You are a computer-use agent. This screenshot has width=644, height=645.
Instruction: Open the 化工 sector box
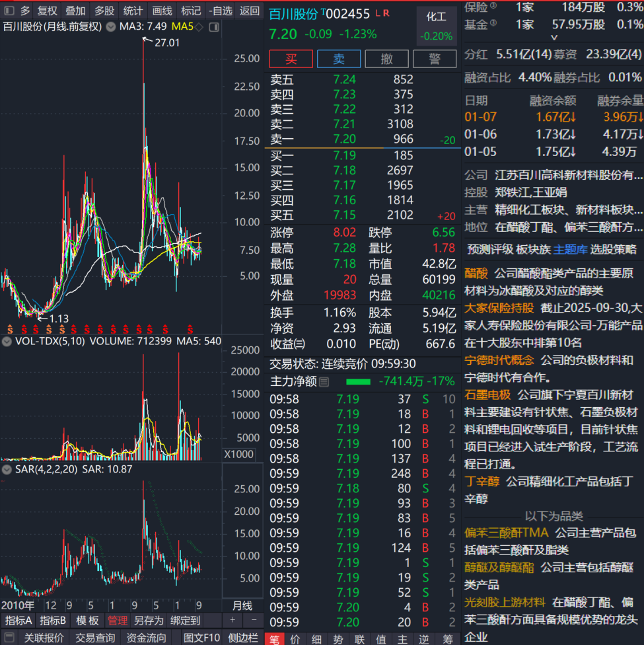(x=437, y=25)
